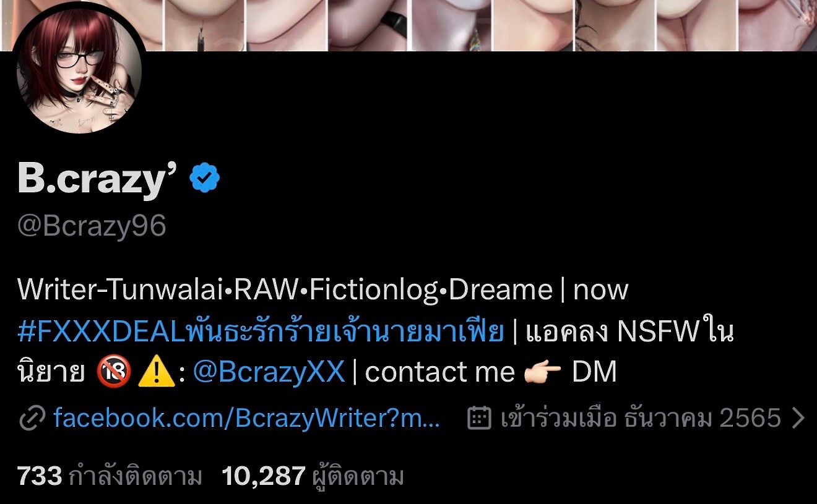The height and width of the screenshot is (504, 817).
Task: Open the #FXXXDEAL hashtag link
Action: pyautogui.click(x=261, y=332)
